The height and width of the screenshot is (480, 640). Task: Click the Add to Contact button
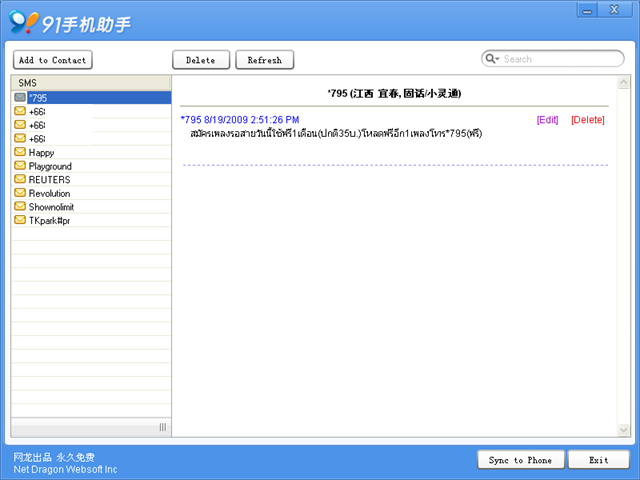53,60
